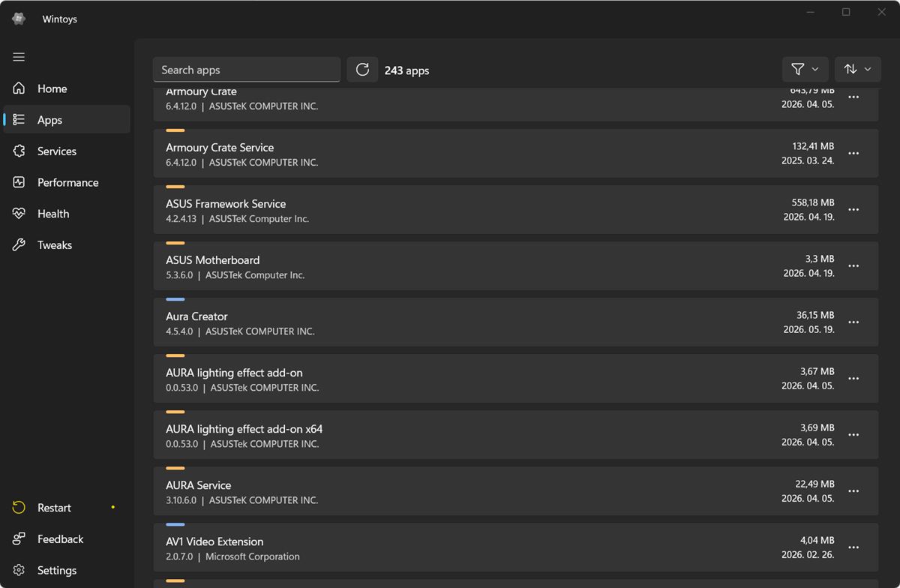Open more options for AURA lighting effect add-on
Screen dimensions: 900x588
tap(853, 379)
